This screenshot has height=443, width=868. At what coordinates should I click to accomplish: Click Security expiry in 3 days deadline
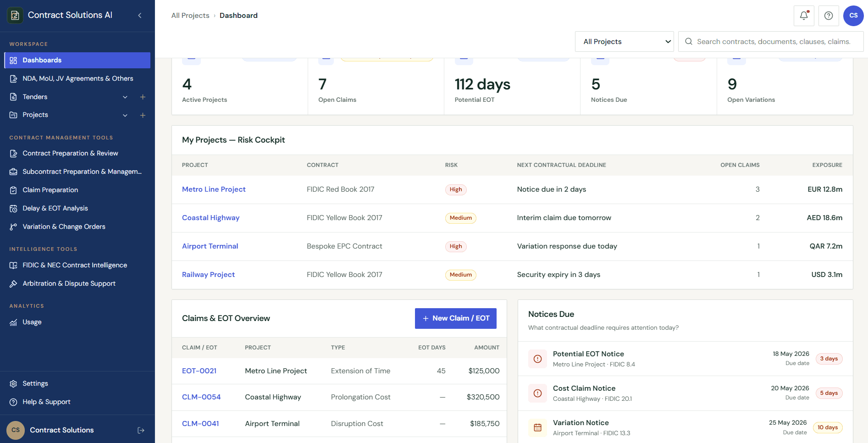click(x=558, y=275)
